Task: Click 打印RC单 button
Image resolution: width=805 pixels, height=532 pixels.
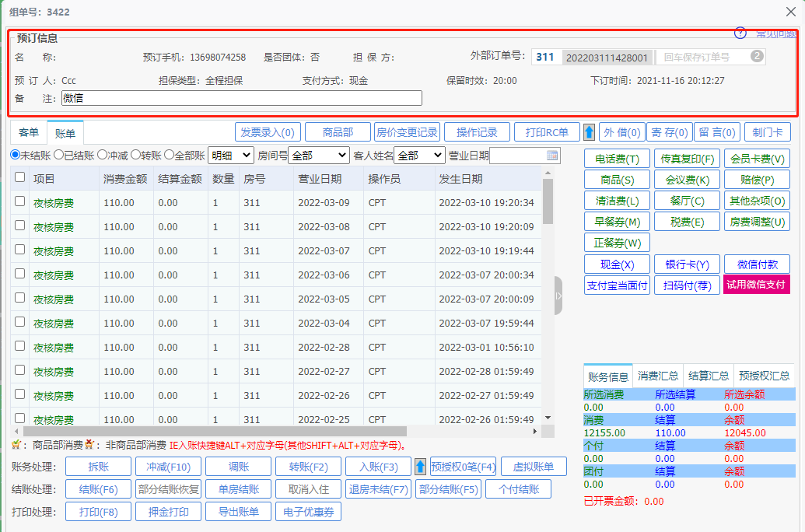Action: click(x=547, y=132)
